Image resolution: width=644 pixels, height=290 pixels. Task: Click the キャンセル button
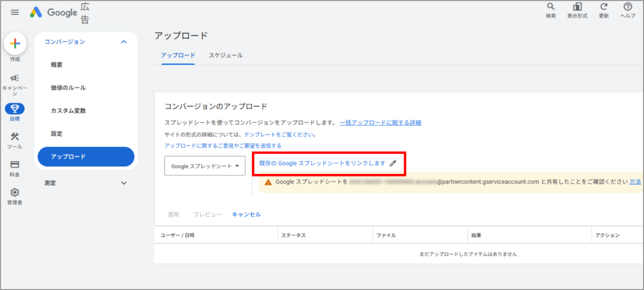[246, 214]
